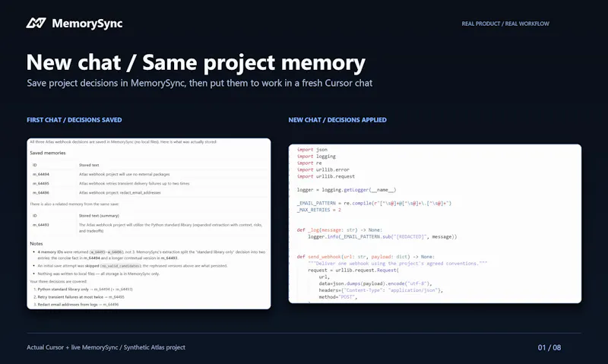Click the "_MAX_RETRIES = 2" code line
This screenshot has height=364, width=608.
tap(319, 210)
